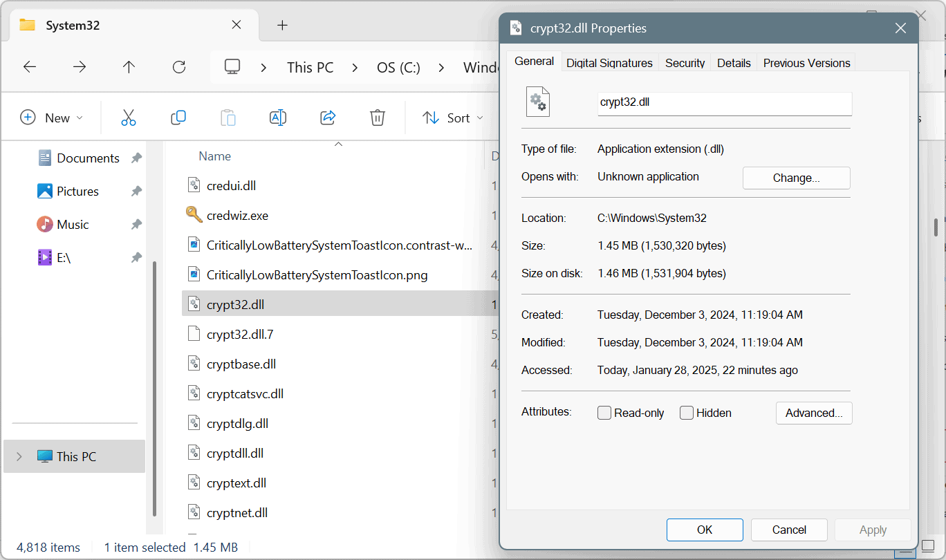Click the Cut scissors icon

(x=129, y=118)
